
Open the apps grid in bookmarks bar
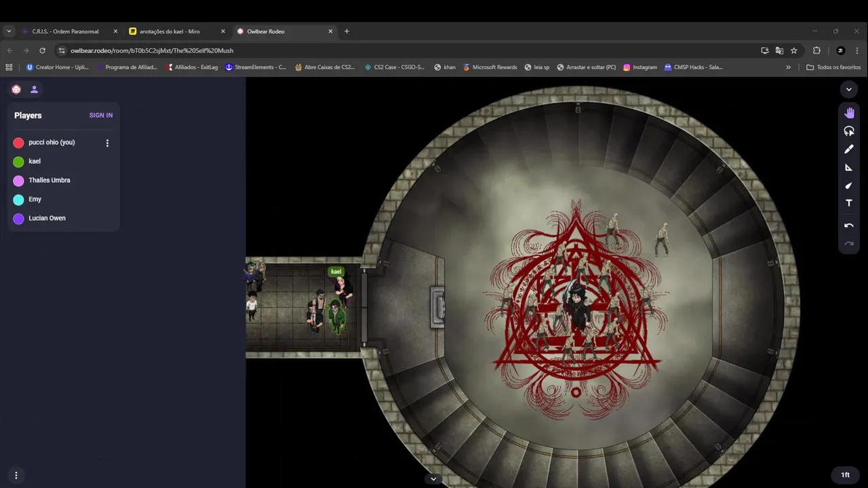tap(9, 67)
